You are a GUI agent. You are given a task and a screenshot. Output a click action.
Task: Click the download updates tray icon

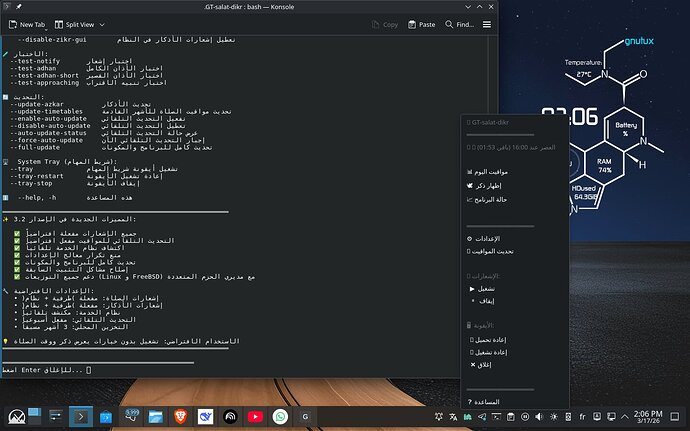pyautogui.click(x=597, y=416)
